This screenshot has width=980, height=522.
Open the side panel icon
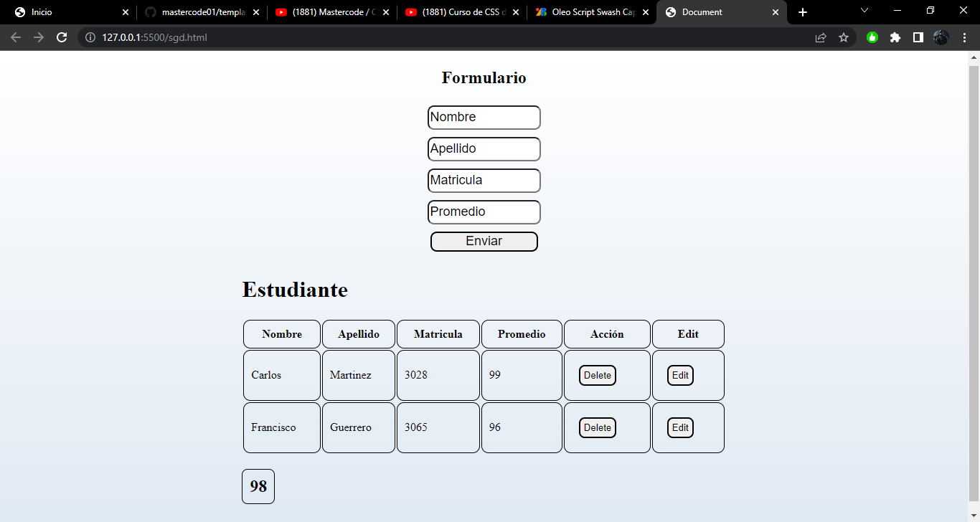[918, 37]
